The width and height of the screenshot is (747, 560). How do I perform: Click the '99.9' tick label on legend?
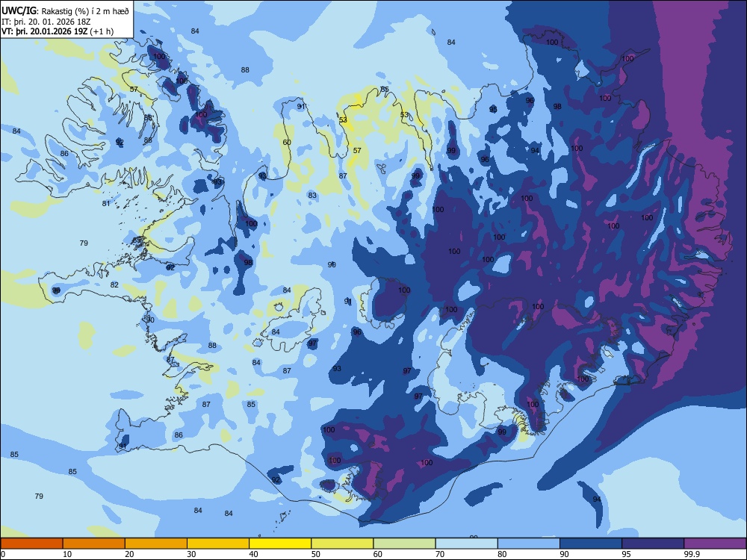691,554
